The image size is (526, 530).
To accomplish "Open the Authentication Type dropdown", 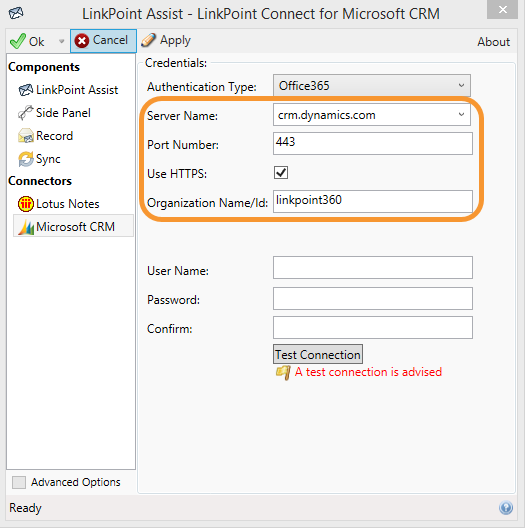I will (x=372, y=86).
